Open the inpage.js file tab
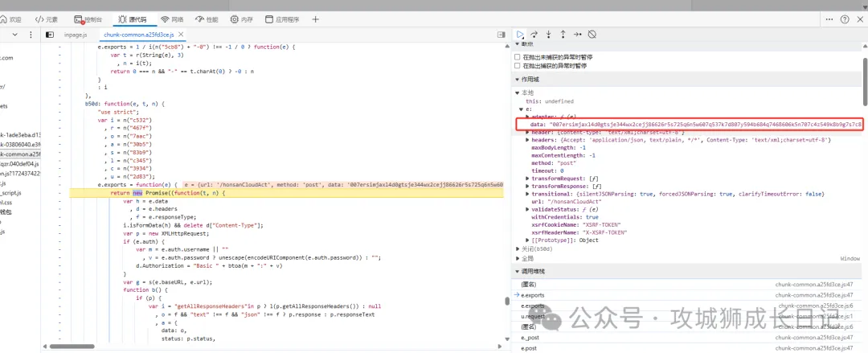Screen dimensions: 868x353 coord(74,35)
